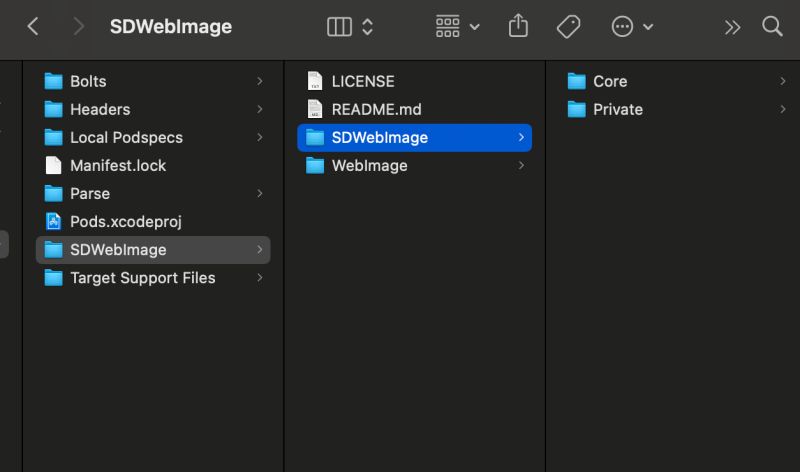
Task: Select the Local Podspecs folder
Action: [153, 138]
